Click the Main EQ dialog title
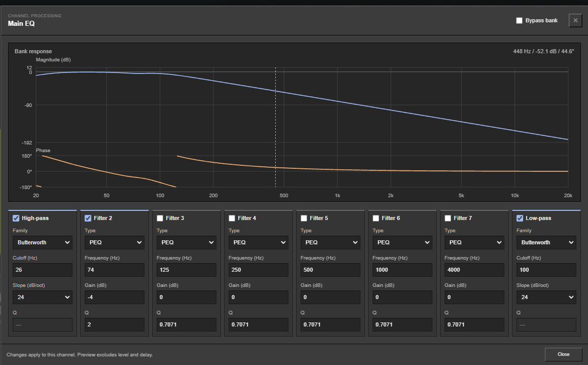This screenshot has width=588, height=365. pos(21,24)
